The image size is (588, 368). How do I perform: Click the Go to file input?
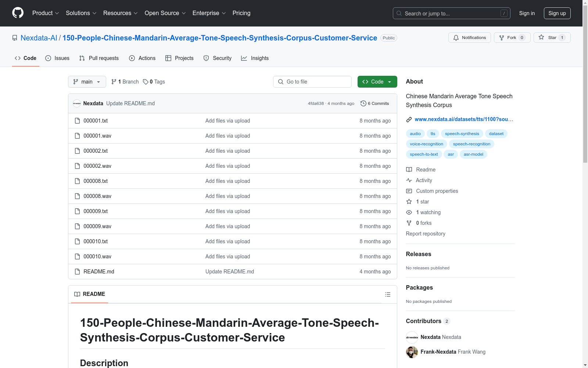pyautogui.click(x=312, y=82)
